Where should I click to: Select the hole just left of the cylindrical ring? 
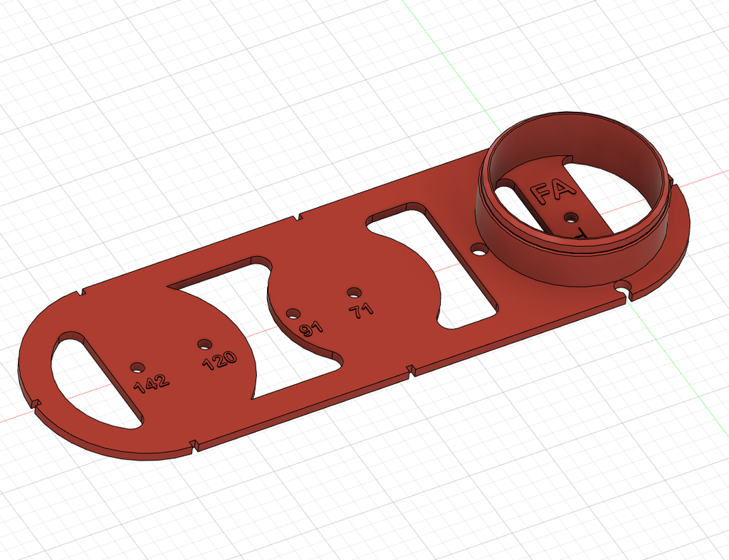click(x=480, y=250)
